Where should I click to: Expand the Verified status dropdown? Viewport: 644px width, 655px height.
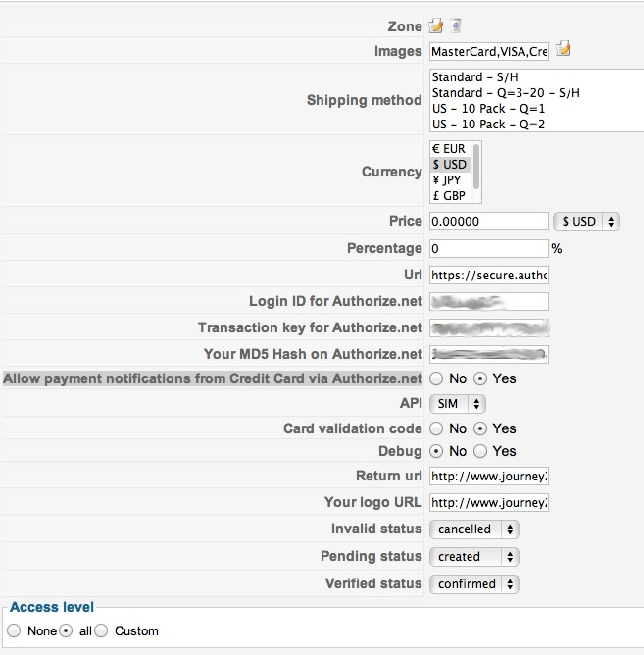pos(473,583)
